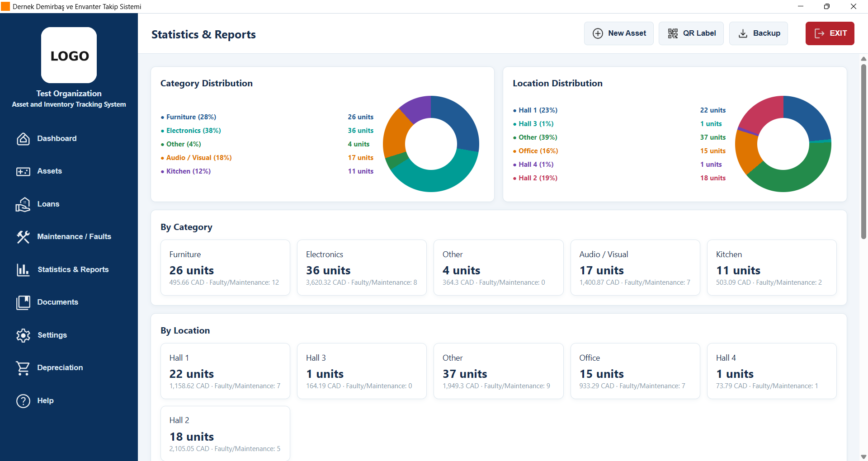The width and height of the screenshot is (868, 461).
Task: Select the Electronics category card
Action: (x=362, y=268)
